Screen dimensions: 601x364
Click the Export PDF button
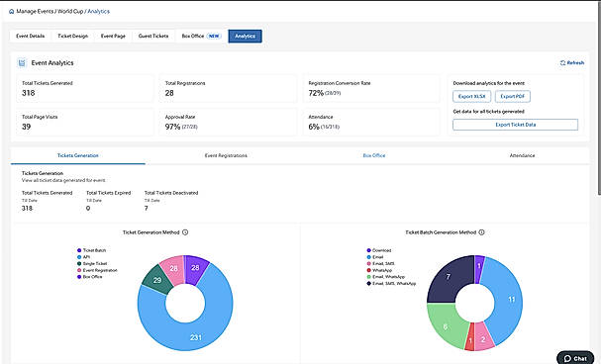(513, 97)
